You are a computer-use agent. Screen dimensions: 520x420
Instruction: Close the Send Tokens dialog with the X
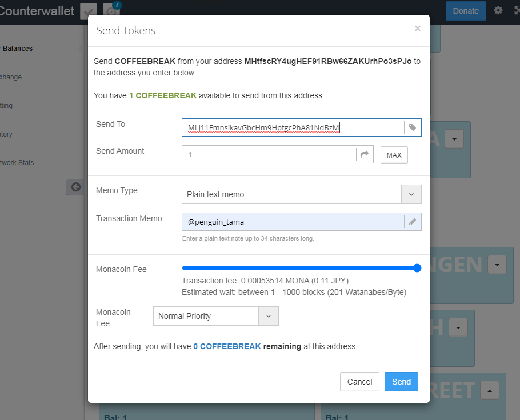417,29
